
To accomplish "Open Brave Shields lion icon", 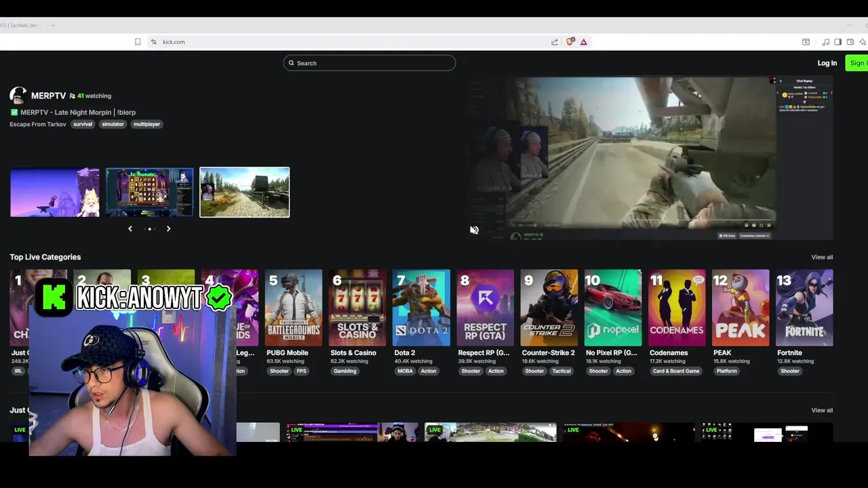I will [x=570, y=42].
